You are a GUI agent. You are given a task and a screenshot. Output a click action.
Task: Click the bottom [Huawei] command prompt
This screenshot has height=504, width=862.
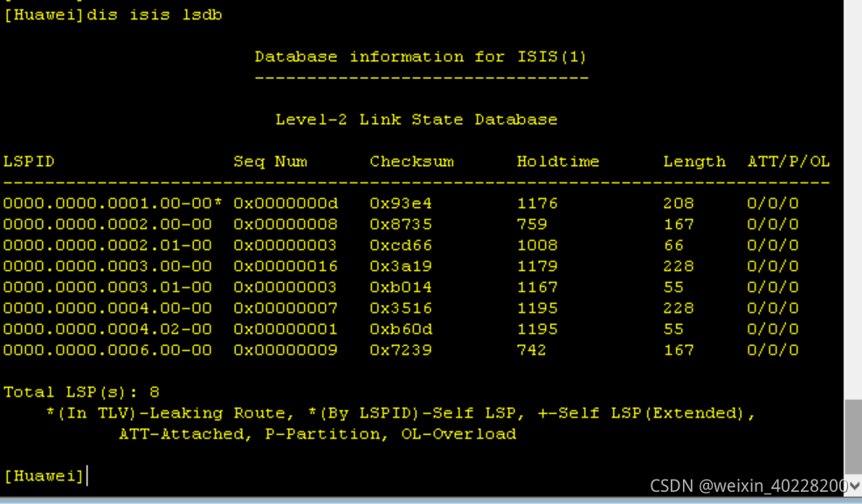[x=44, y=476]
